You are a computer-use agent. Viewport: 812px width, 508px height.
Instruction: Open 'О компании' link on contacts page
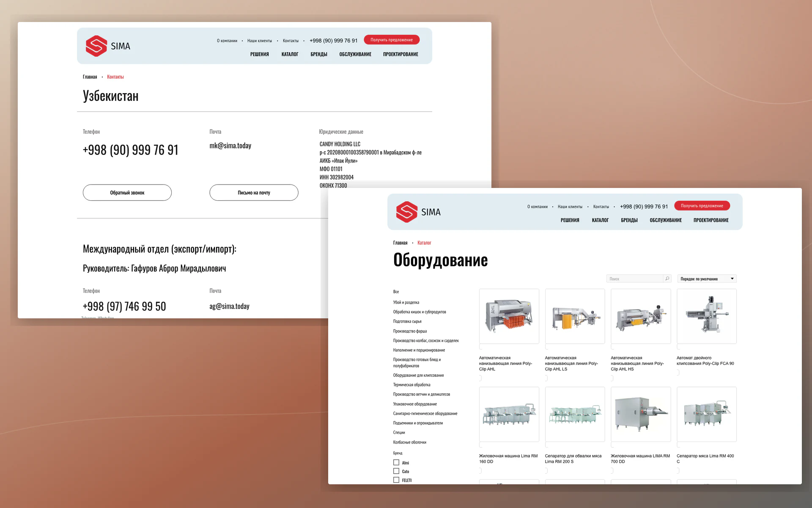[227, 41]
